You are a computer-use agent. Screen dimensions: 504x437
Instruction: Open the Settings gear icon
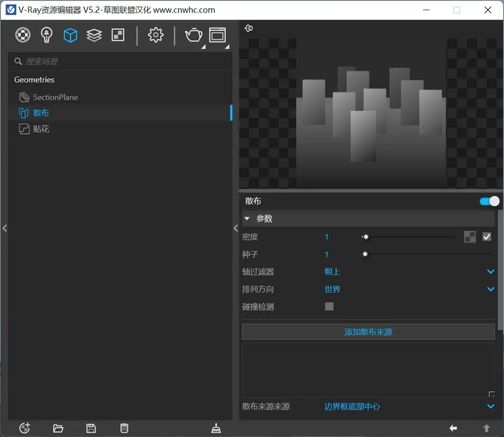155,35
